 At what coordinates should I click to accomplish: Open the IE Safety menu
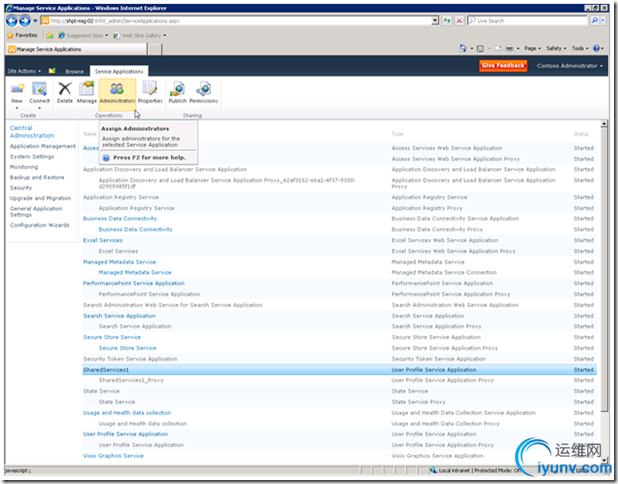tap(556, 48)
